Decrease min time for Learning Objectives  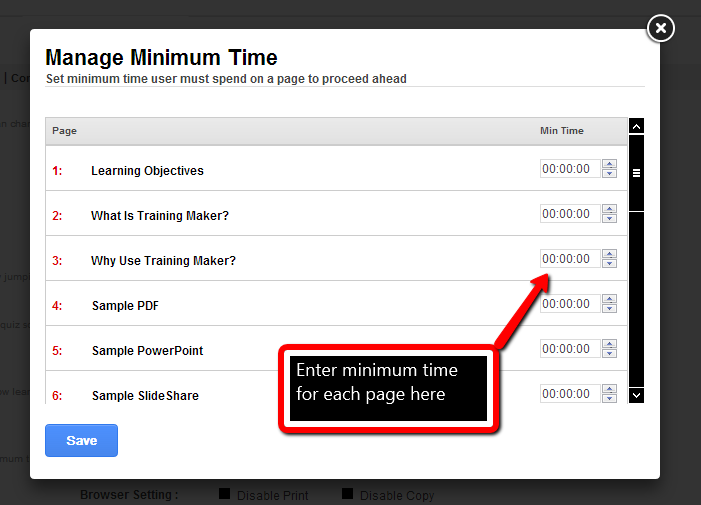[610, 174]
